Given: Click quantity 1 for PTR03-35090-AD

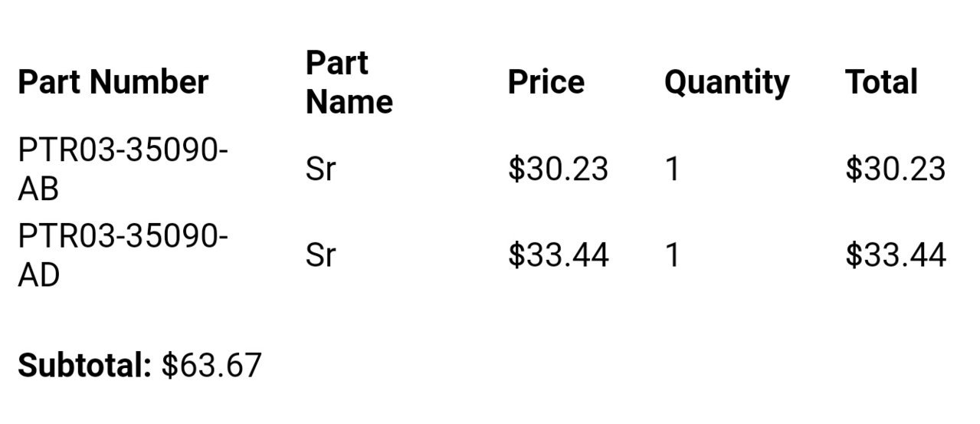Looking at the screenshot, I should click(672, 255).
